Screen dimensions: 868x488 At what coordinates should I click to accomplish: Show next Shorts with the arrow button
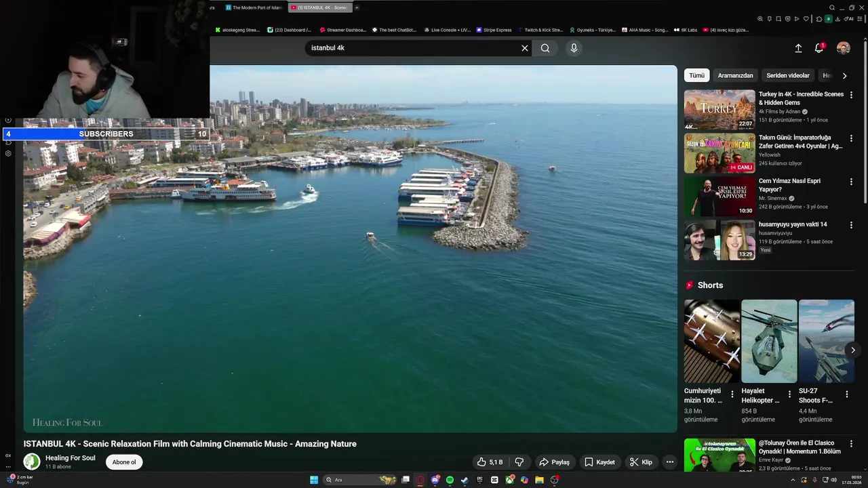tap(853, 350)
